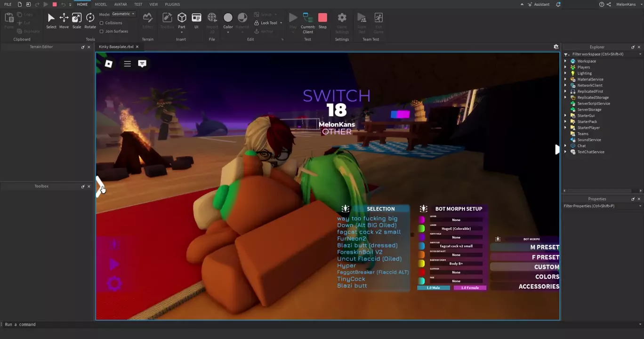Activate the Scale tool
Screen dimensions: 644x339
tap(77, 21)
